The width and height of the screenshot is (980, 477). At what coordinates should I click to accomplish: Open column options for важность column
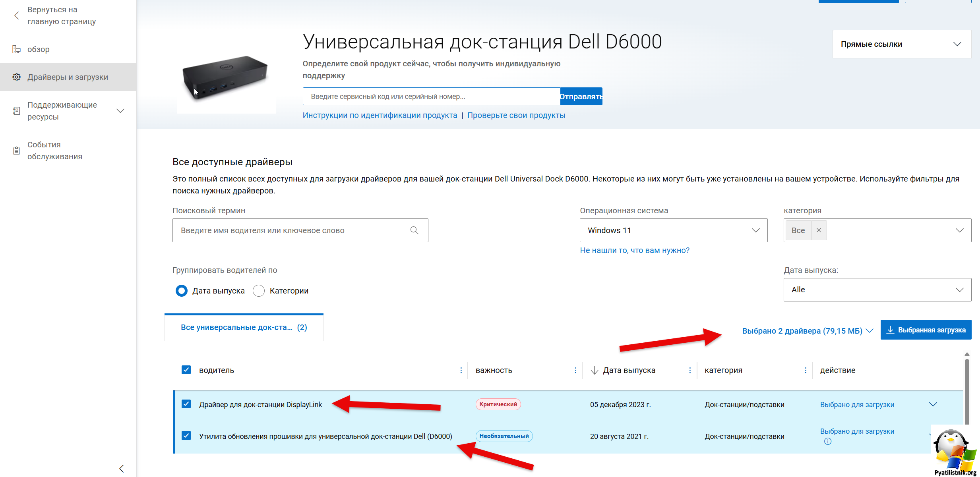pos(575,370)
